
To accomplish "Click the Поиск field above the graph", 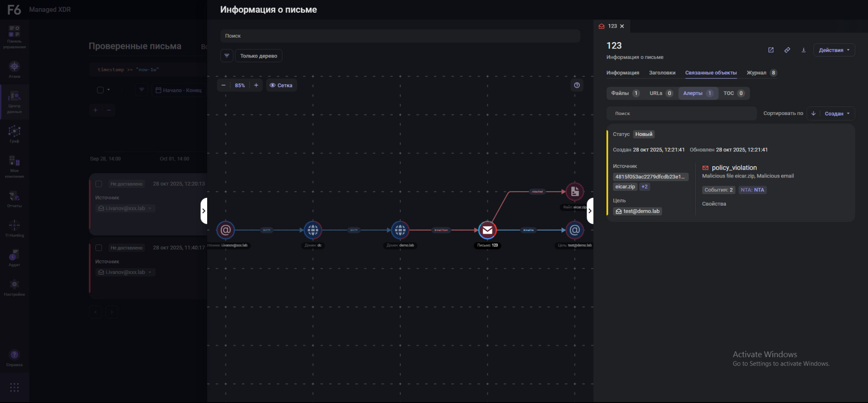I will [x=400, y=36].
